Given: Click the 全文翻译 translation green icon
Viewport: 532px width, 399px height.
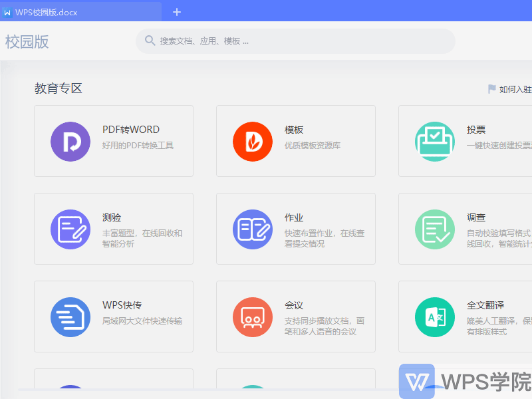Looking at the screenshot, I should click(x=435, y=317).
